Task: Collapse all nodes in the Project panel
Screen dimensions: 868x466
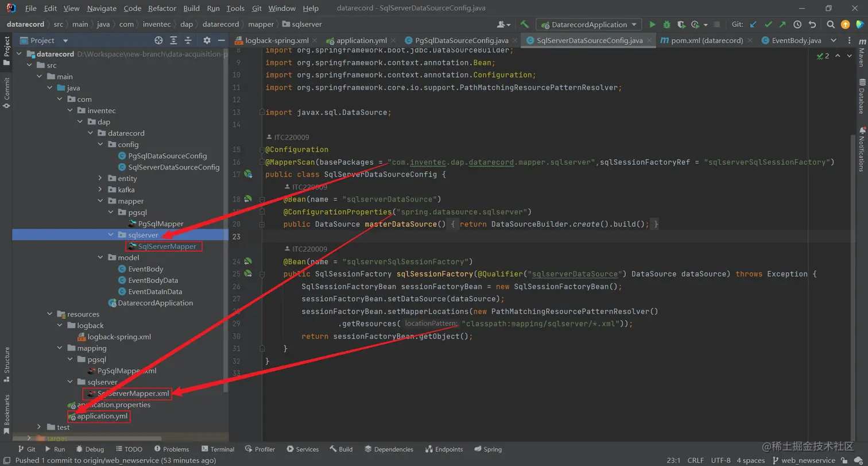Action: click(x=188, y=40)
